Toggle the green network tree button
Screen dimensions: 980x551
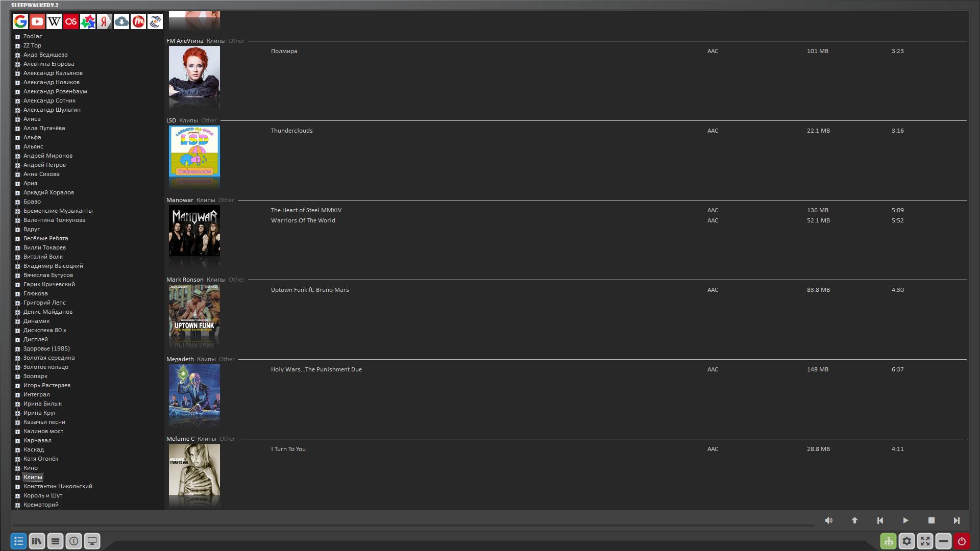pyautogui.click(x=888, y=541)
